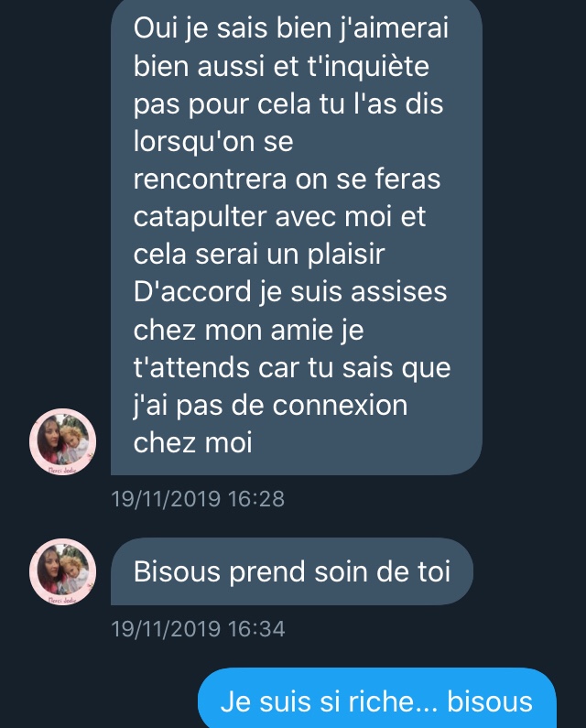Tap the avatar next to the 'Bisous prend soin de toi' message

pos(62,571)
